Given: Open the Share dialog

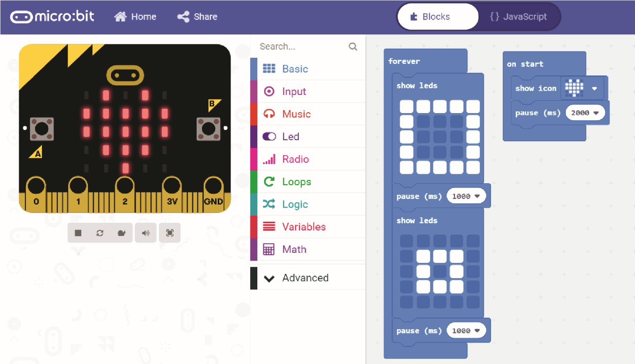Looking at the screenshot, I should point(197,17).
